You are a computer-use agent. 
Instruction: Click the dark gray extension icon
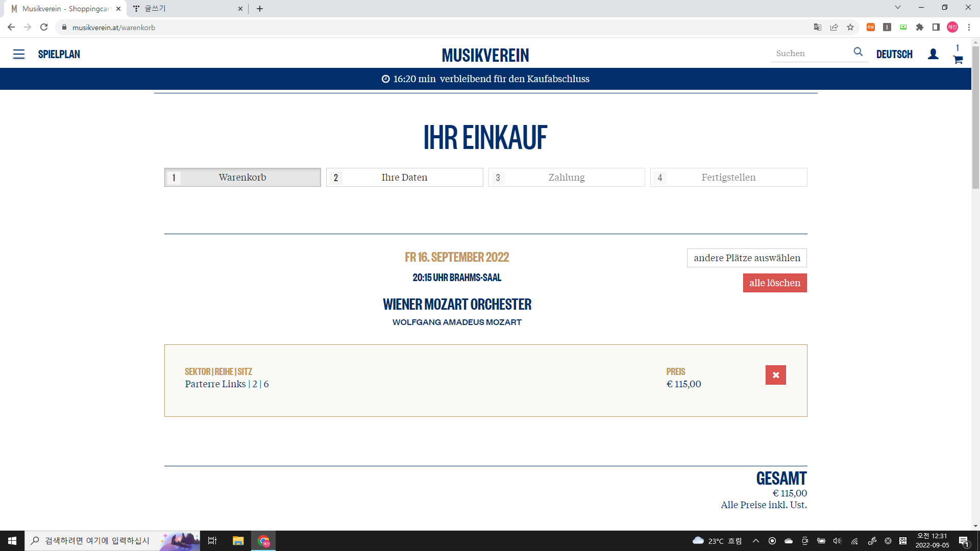coord(887,27)
